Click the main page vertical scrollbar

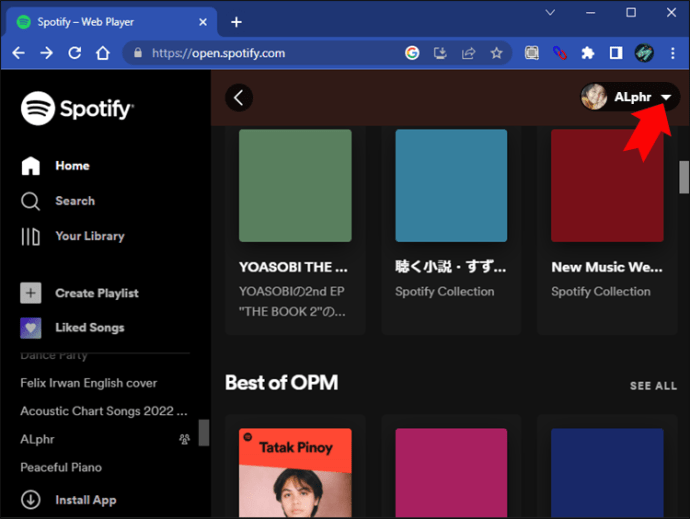click(x=684, y=178)
